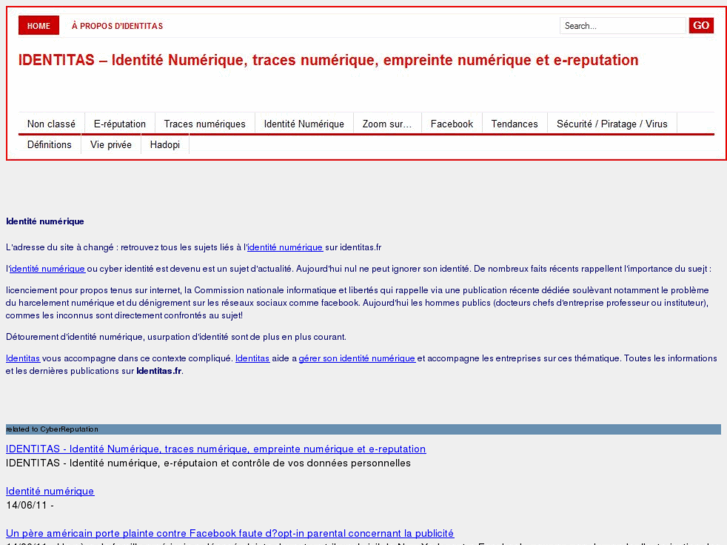
Task: Open the À PROPOS D'IDENTITAS page
Action: point(117,26)
